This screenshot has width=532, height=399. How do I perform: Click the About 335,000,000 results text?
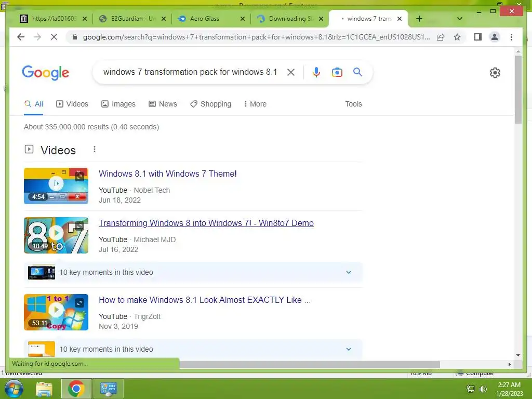91,127
